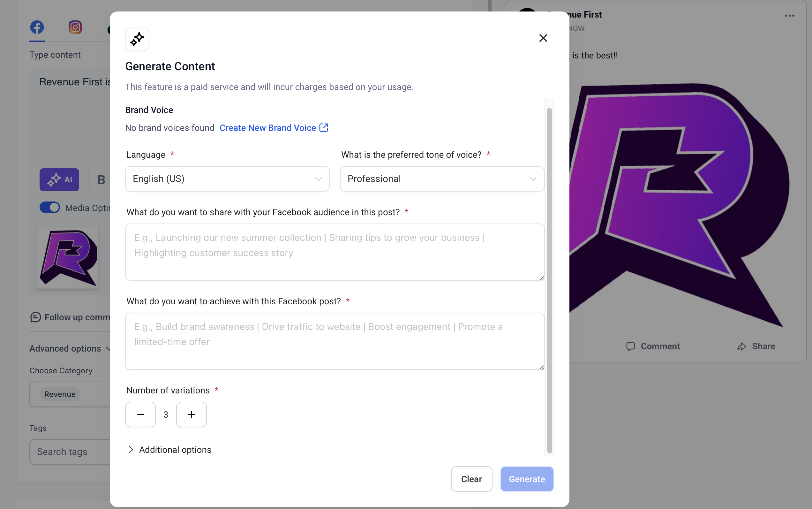This screenshot has width=812, height=509.
Task: Close the Generate Content dialog
Action: pyautogui.click(x=543, y=38)
